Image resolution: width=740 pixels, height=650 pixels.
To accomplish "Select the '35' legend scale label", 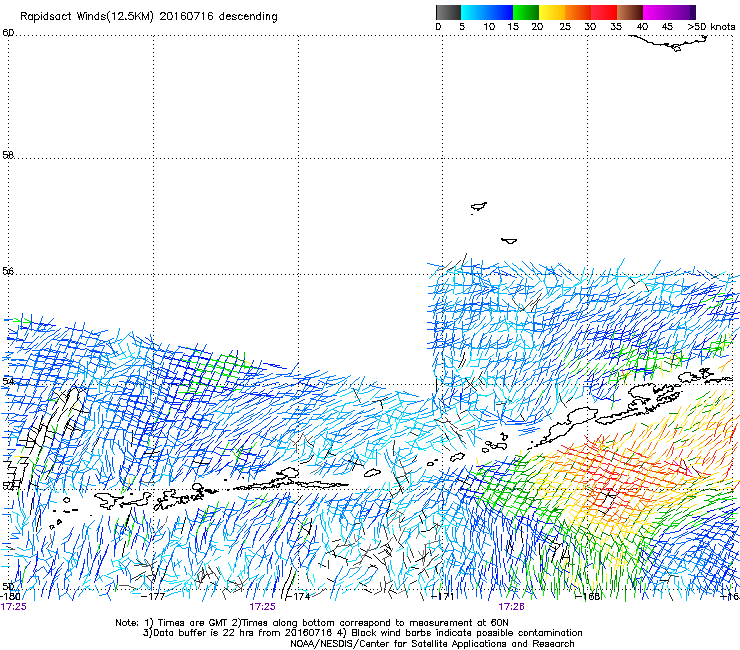I will pyautogui.click(x=616, y=27).
